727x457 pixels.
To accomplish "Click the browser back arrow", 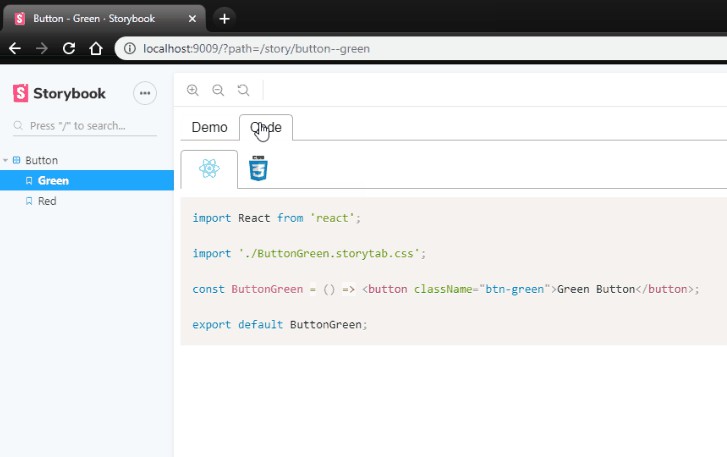I will [15, 48].
